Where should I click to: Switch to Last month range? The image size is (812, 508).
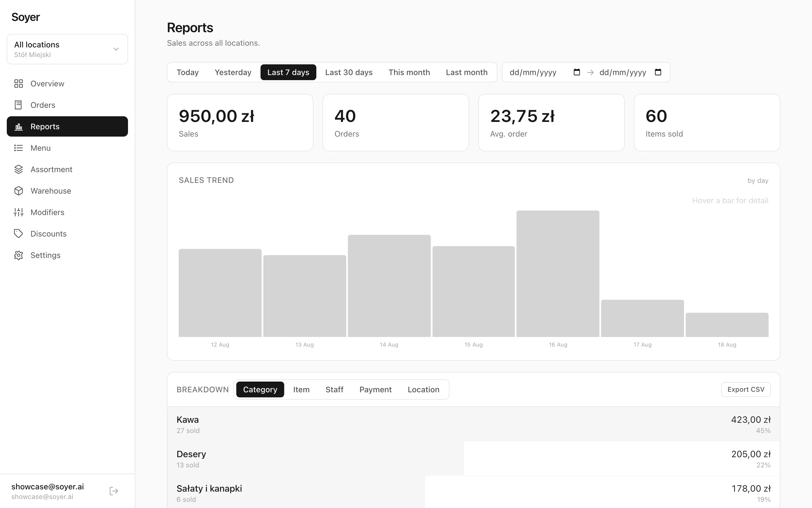[466, 72]
